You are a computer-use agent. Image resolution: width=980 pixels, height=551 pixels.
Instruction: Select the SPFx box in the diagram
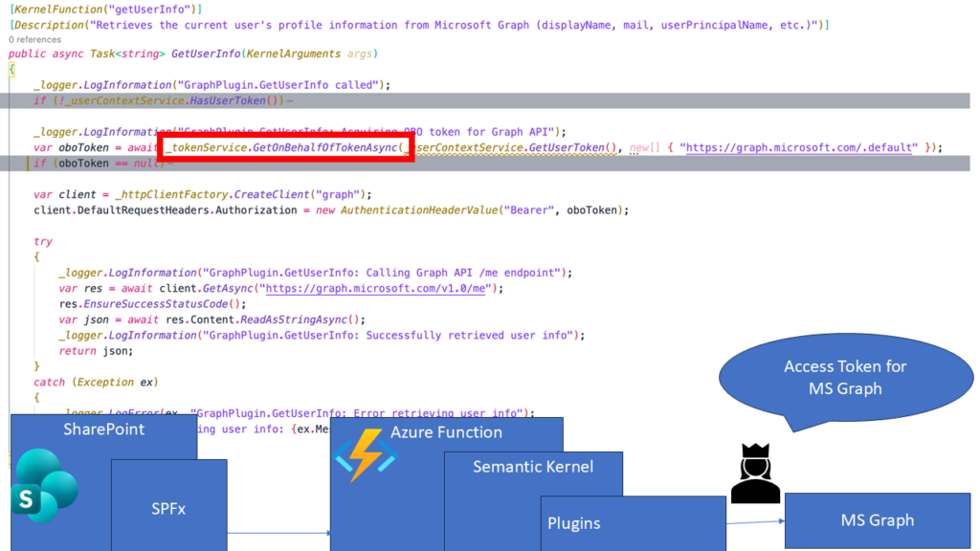point(168,505)
